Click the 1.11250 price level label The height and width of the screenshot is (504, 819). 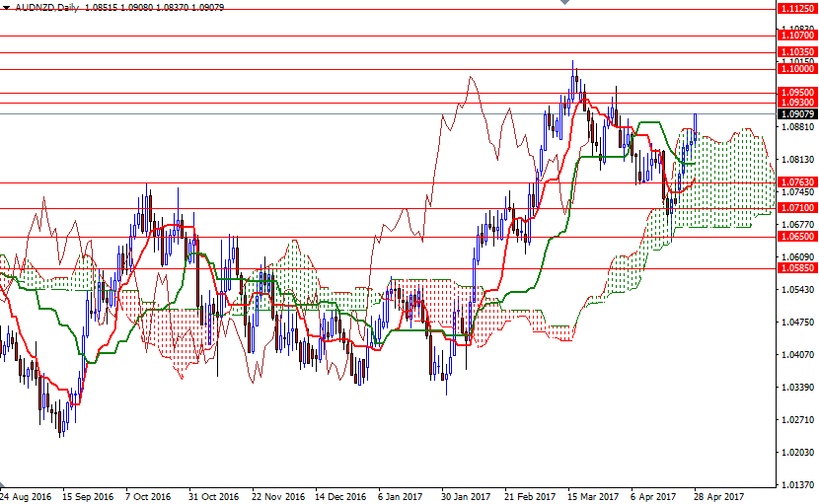pos(796,9)
